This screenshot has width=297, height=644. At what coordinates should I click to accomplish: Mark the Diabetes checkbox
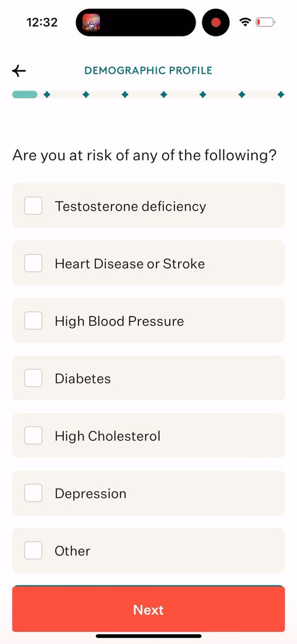(x=33, y=378)
